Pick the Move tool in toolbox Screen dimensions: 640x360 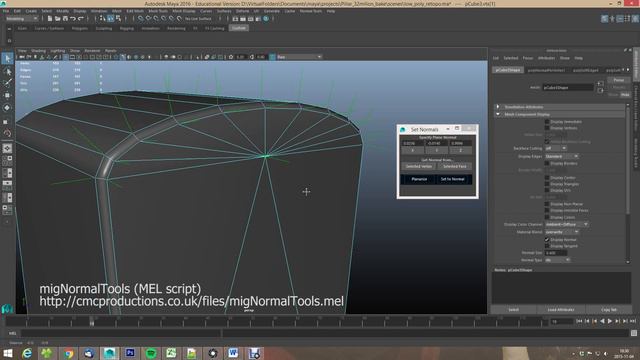click(7, 95)
